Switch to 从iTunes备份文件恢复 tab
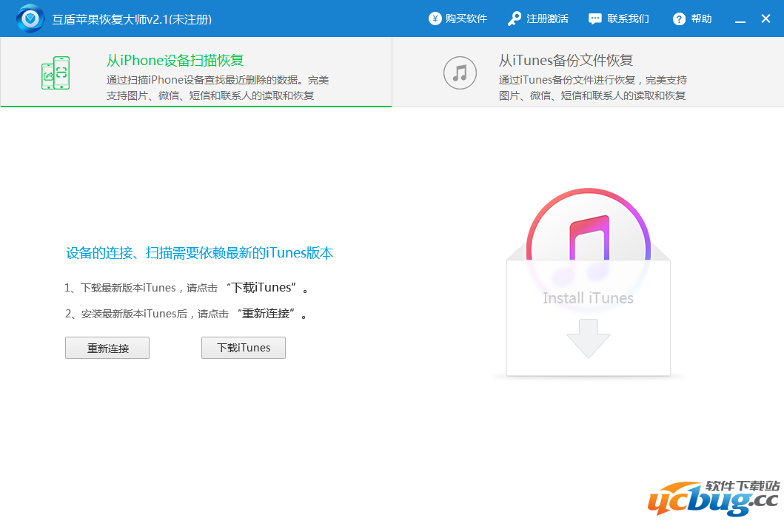Viewport: 784px width, 532px height. click(588, 72)
